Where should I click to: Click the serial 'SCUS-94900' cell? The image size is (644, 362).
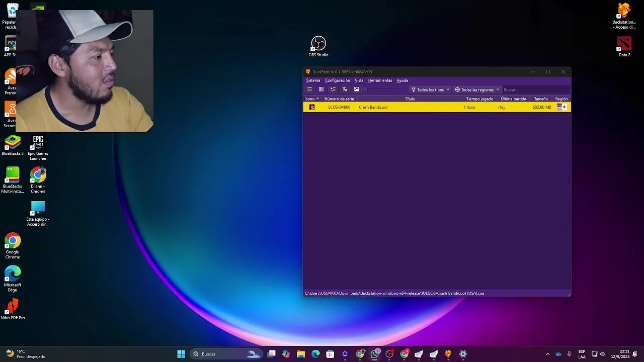pos(339,107)
